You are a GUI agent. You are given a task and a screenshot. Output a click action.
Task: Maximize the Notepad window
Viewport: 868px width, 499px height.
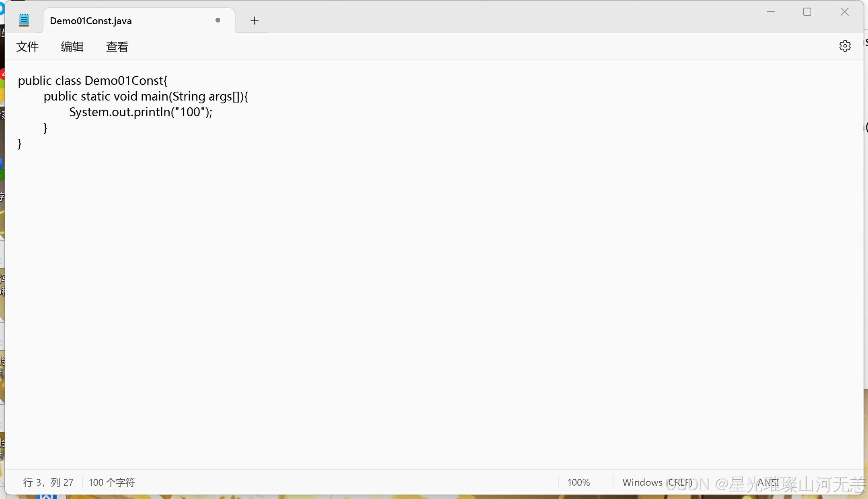tap(807, 12)
